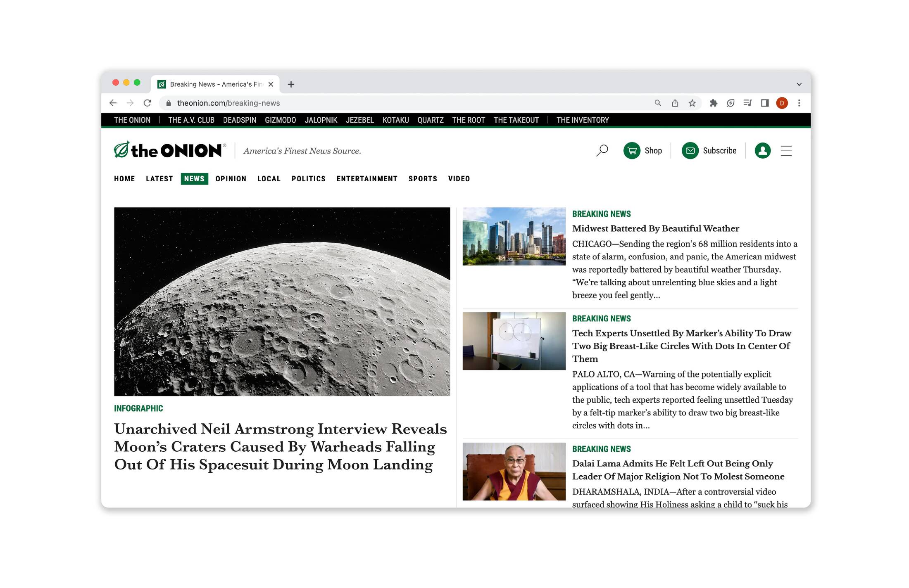Image resolution: width=909 pixels, height=588 pixels.
Task: Open the media control playlist icon
Action: pyautogui.click(x=747, y=103)
